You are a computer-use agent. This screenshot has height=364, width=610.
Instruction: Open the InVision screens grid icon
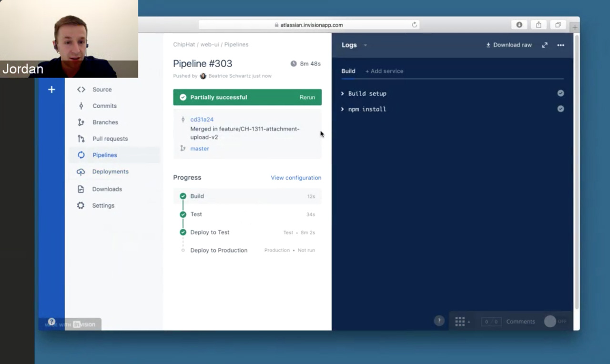(460, 322)
